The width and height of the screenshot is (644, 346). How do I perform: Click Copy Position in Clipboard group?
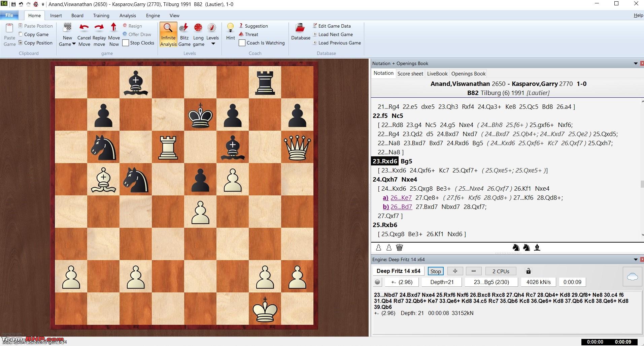click(x=36, y=43)
